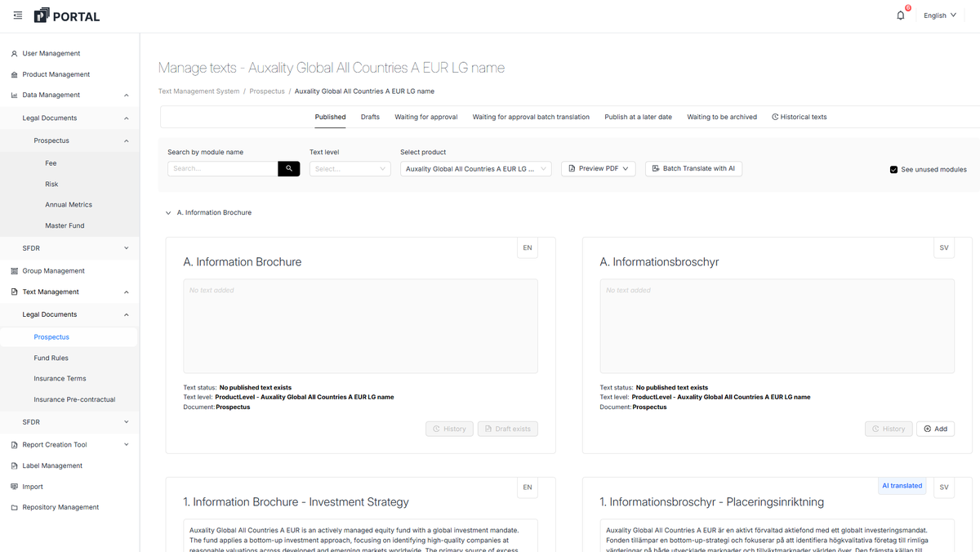Click History button on SV card
The width and height of the screenshot is (980, 552).
[889, 429]
